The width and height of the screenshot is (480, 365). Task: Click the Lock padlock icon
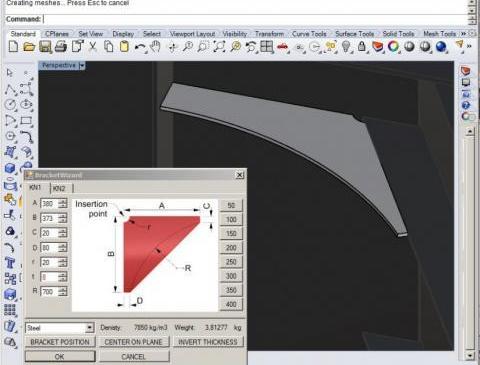(x=362, y=46)
